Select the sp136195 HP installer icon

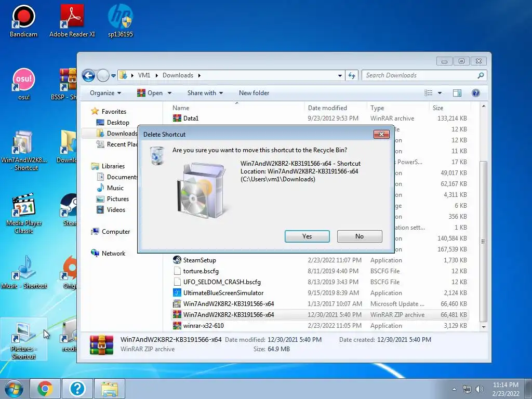coord(121,21)
